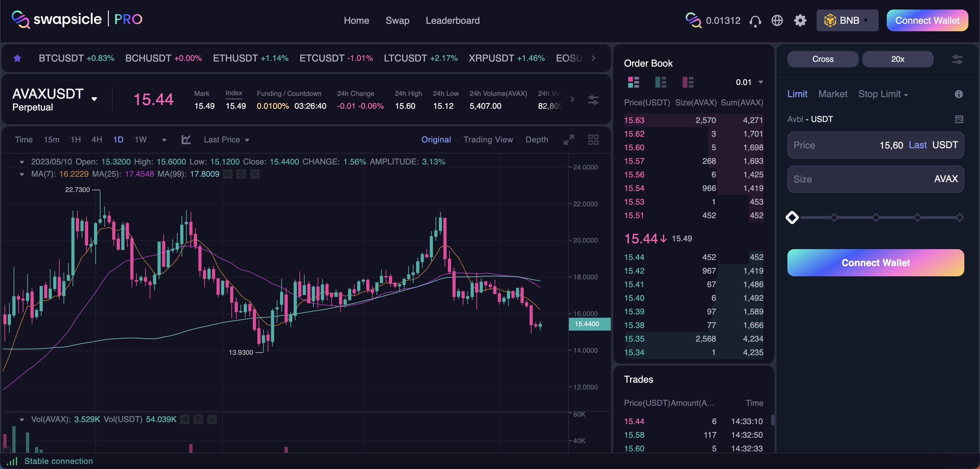Open support headset icon
The height and width of the screenshot is (469, 980).
tap(755, 20)
